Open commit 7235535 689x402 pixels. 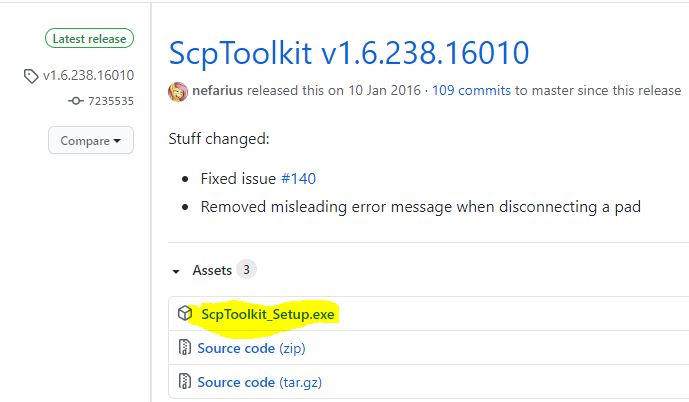point(111,101)
